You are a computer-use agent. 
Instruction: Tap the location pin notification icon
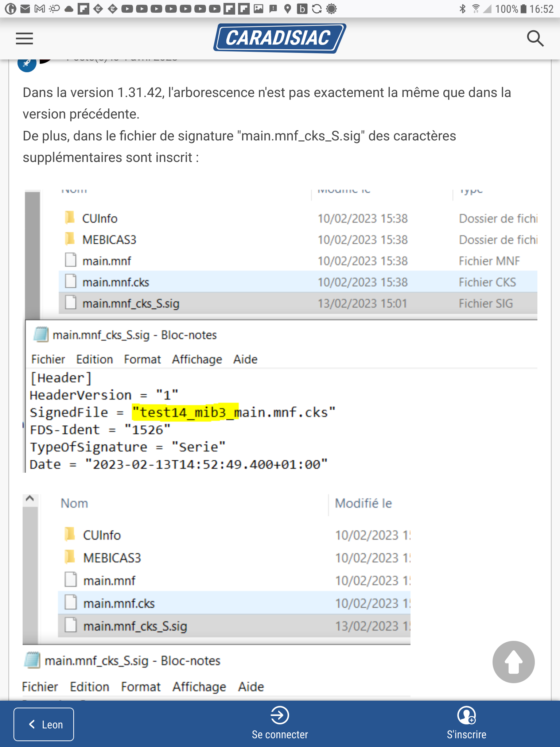click(x=288, y=9)
